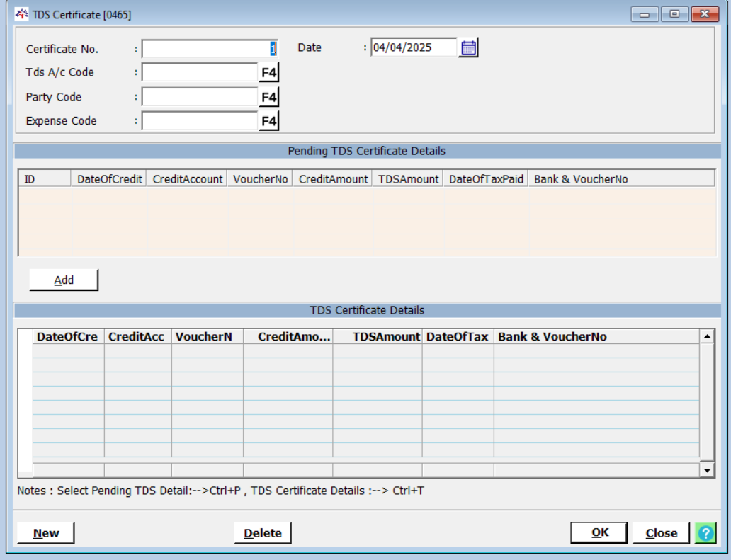Click the Certificate No. input field
The image size is (731, 560).
point(210,49)
